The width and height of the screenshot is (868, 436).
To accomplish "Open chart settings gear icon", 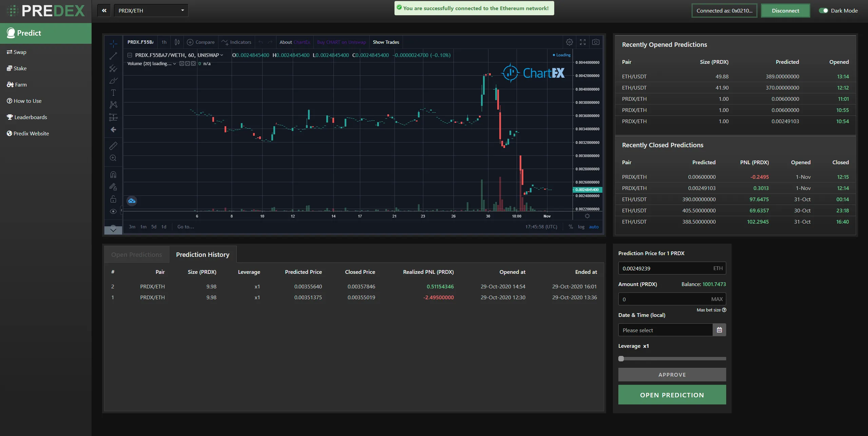I will (x=569, y=42).
